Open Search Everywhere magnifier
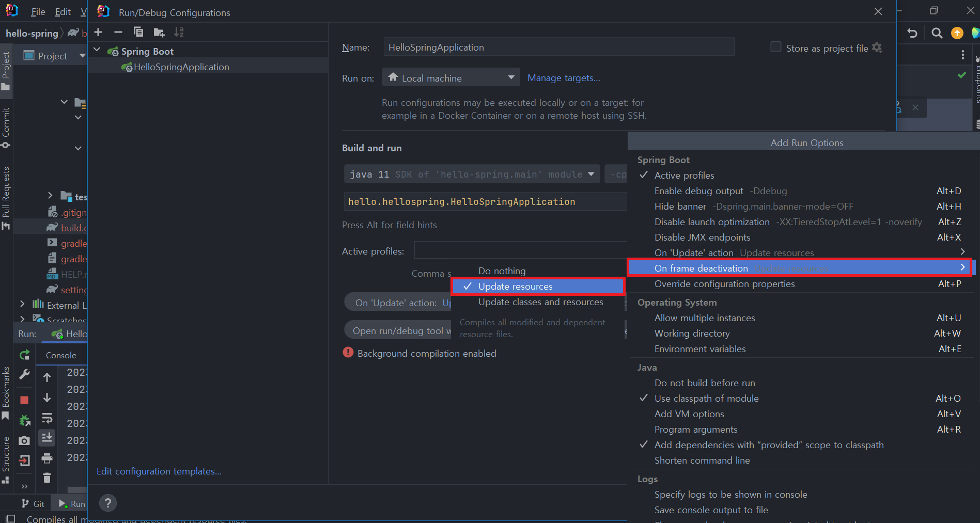Viewport: 980px width, 523px height. (x=937, y=33)
